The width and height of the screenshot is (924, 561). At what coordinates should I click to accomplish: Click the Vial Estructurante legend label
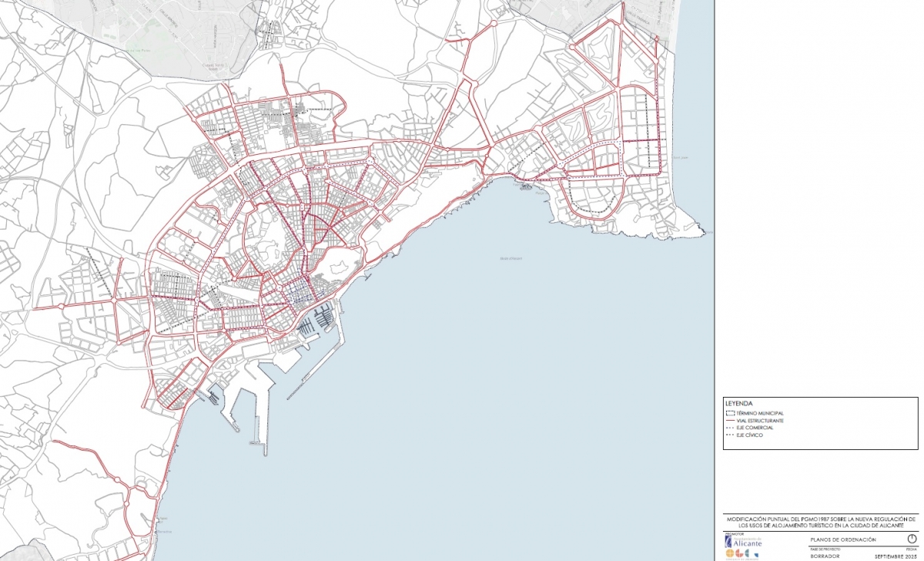pos(761,421)
